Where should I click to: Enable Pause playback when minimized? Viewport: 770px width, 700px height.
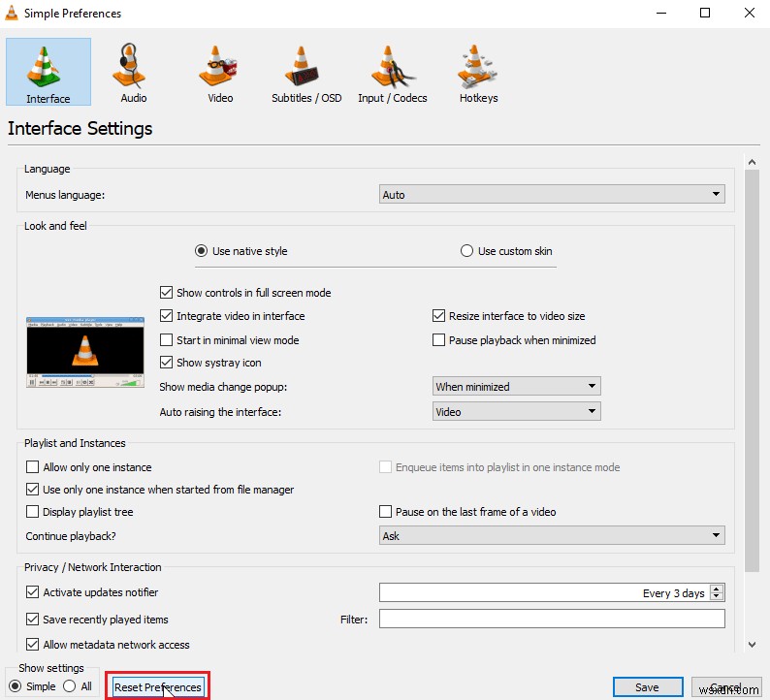click(514, 339)
